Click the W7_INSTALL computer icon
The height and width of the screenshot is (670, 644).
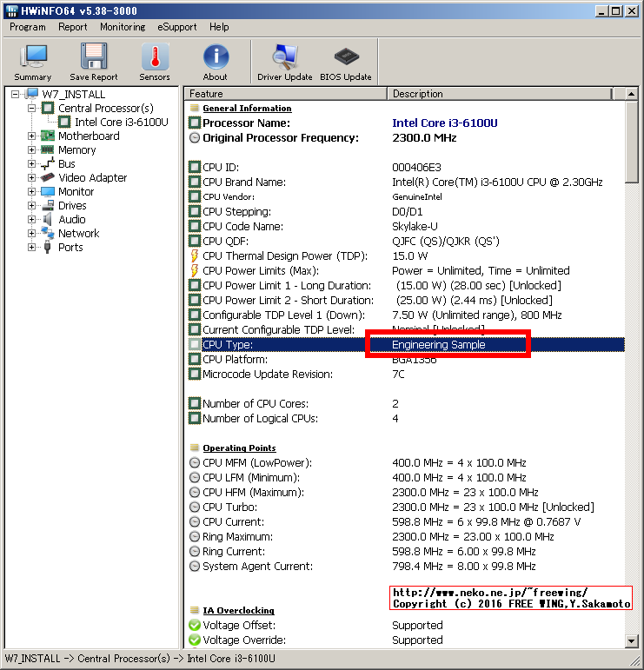click(x=31, y=94)
